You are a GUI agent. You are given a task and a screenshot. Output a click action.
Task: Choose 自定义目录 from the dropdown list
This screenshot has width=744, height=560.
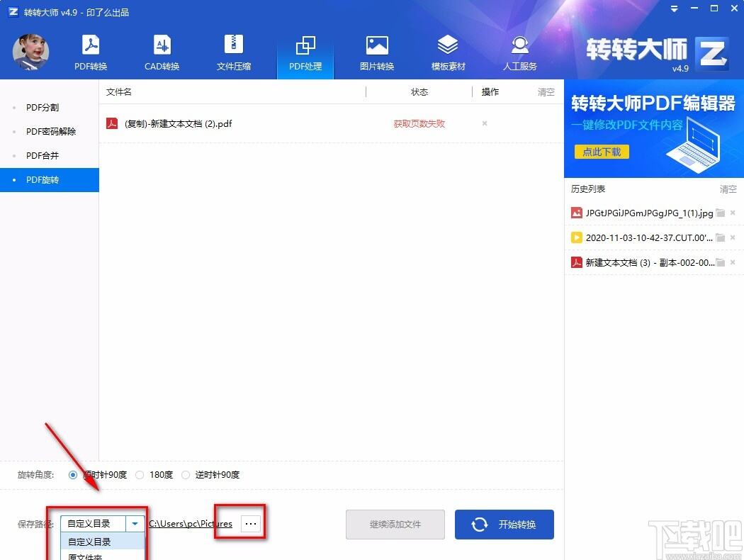[103, 542]
